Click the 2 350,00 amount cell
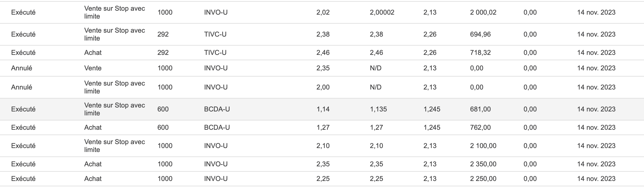 pyautogui.click(x=483, y=164)
